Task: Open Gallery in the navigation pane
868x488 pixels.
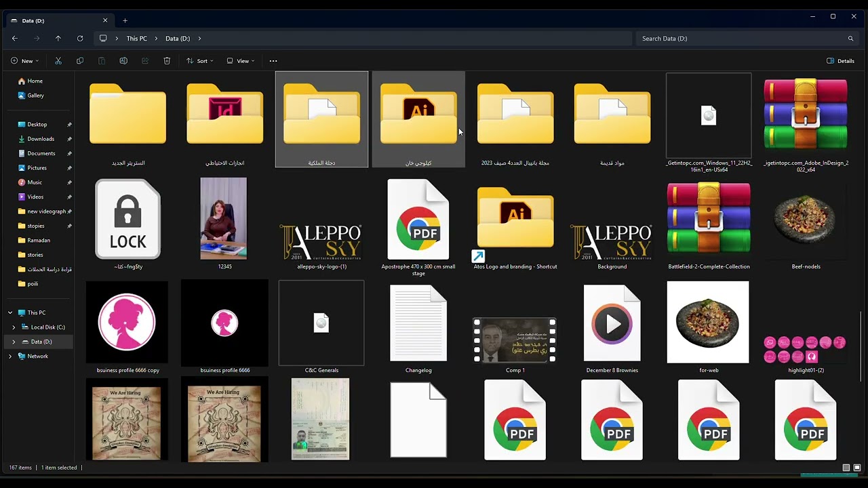Action: click(35, 96)
